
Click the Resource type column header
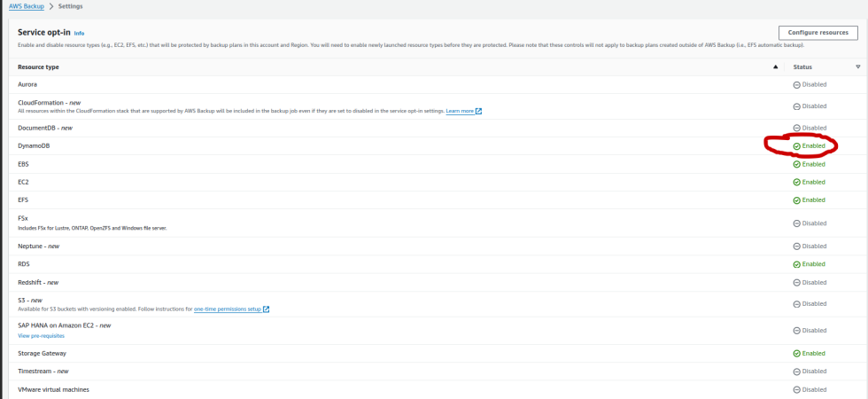coord(38,67)
